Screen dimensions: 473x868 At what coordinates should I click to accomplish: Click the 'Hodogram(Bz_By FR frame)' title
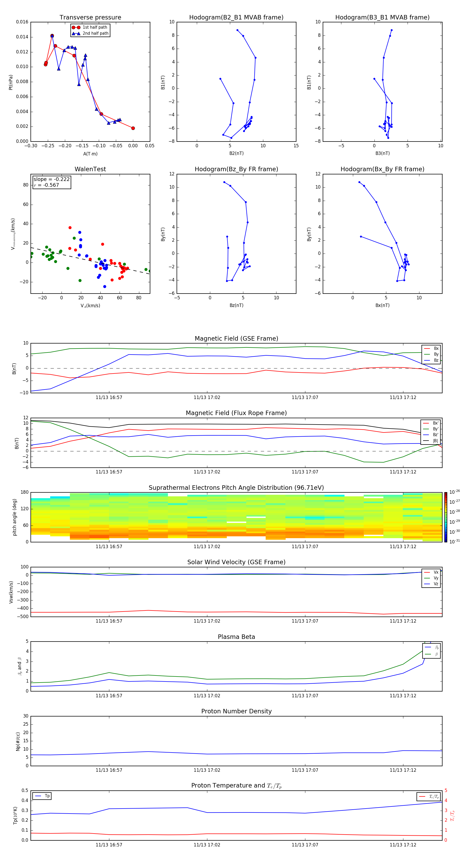pos(236,169)
